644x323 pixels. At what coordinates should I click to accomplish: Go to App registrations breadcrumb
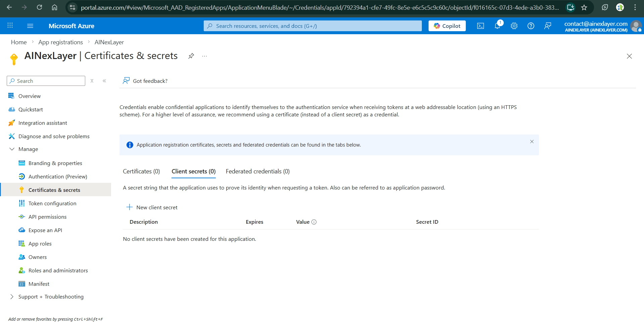[x=60, y=42]
